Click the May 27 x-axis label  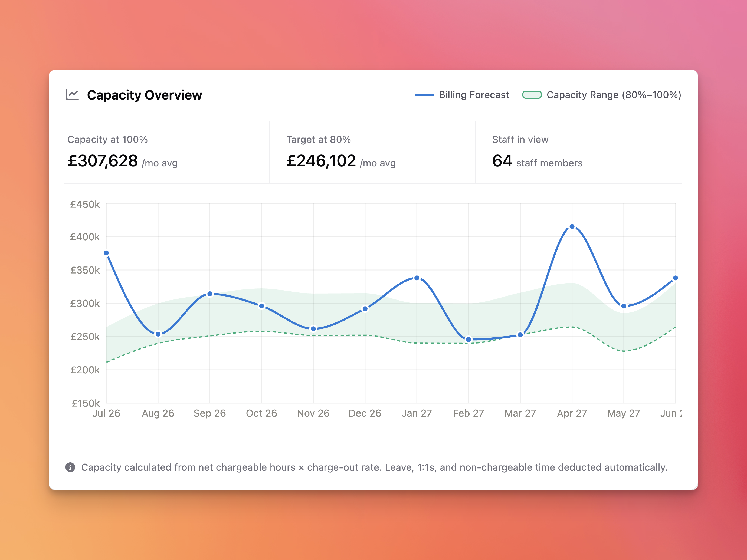pyautogui.click(x=624, y=413)
